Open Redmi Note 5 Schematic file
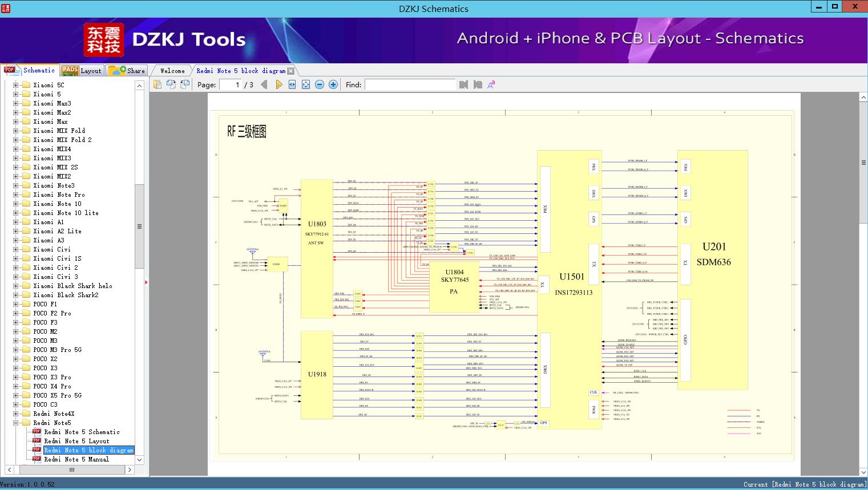 pyautogui.click(x=82, y=432)
